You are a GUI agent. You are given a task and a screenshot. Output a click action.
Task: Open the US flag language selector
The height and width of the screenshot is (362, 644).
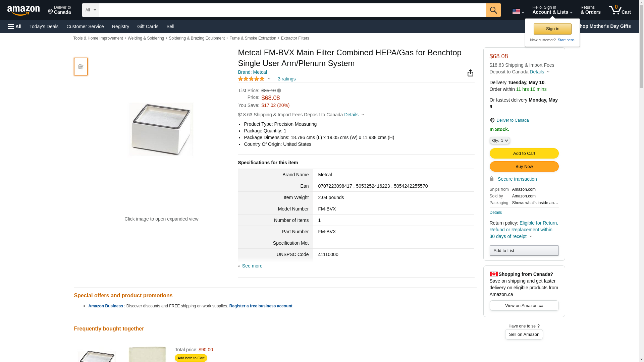[x=518, y=11]
